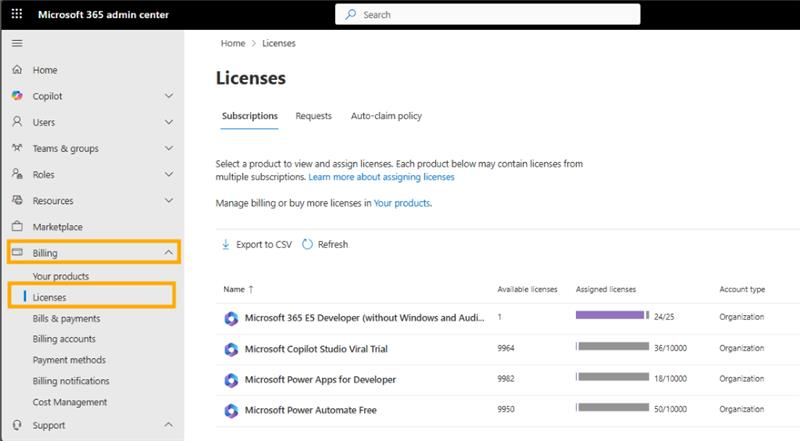Open Billing accounts page
The image size is (800, 441).
(x=64, y=339)
